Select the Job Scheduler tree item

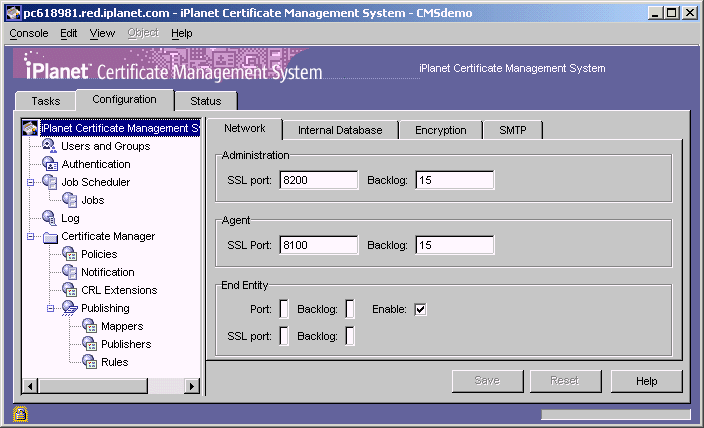click(96, 182)
